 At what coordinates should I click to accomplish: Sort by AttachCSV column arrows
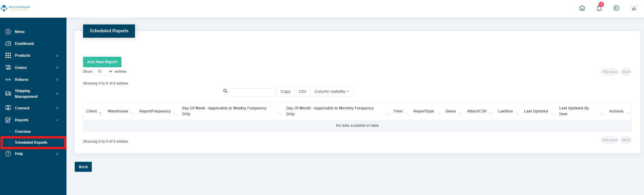coord(491,113)
